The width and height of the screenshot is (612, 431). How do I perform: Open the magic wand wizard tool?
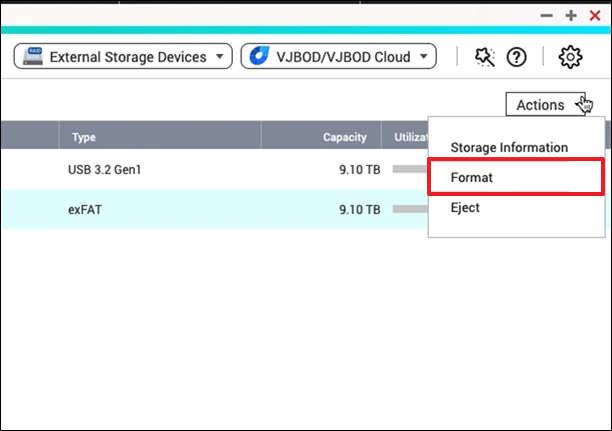pyautogui.click(x=485, y=57)
